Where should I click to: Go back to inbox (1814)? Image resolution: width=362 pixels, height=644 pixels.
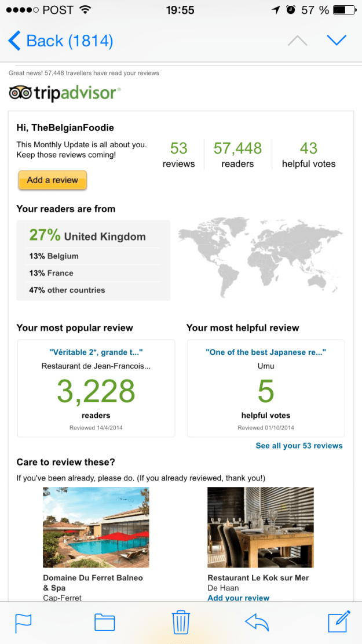point(61,41)
